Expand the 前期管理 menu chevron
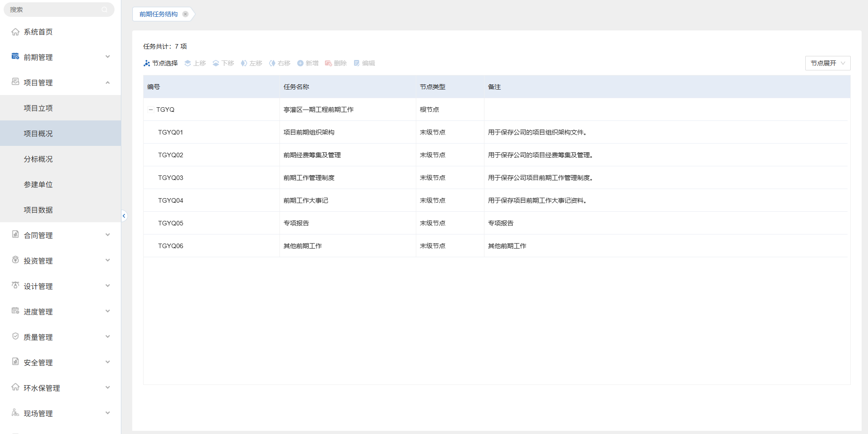Screen dimensions: 868x434 pyautogui.click(x=108, y=57)
